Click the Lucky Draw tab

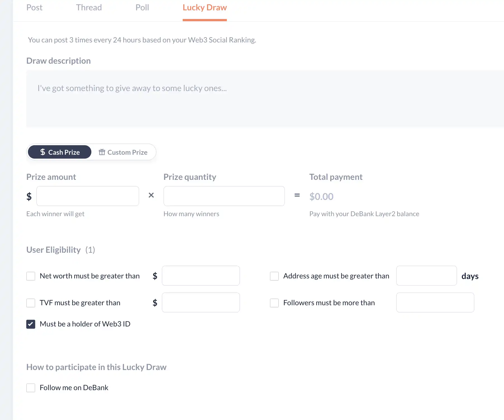(205, 8)
